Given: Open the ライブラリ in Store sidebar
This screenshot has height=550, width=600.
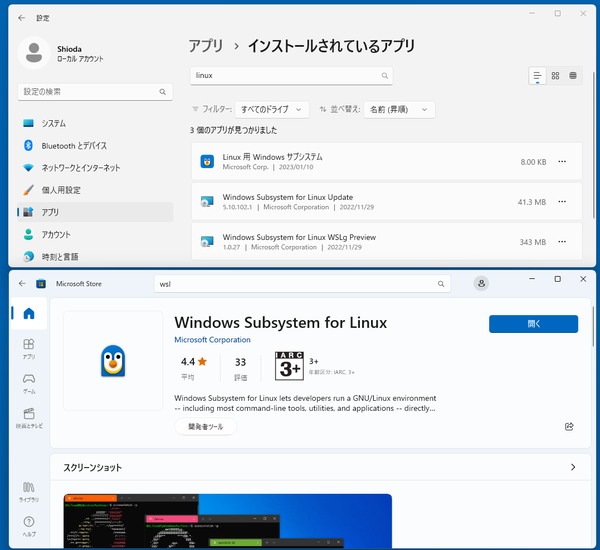Looking at the screenshot, I should [29, 492].
